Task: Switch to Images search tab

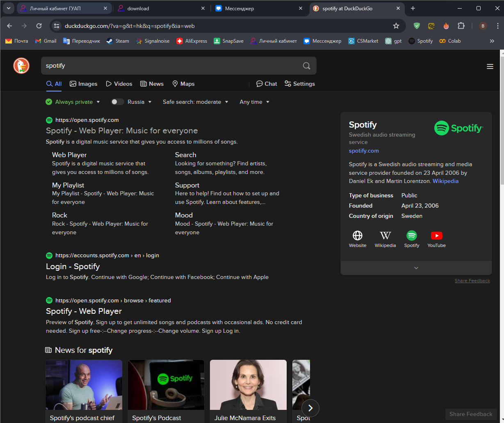Action: [84, 84]
